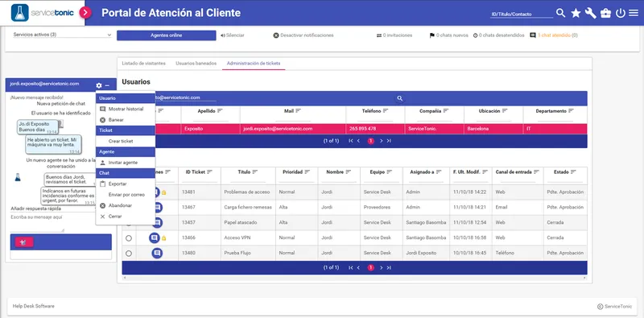This screenshot has width=644, height=318.
Task: Click 0 invitaciones indicator
Action: tap(394, 35)
